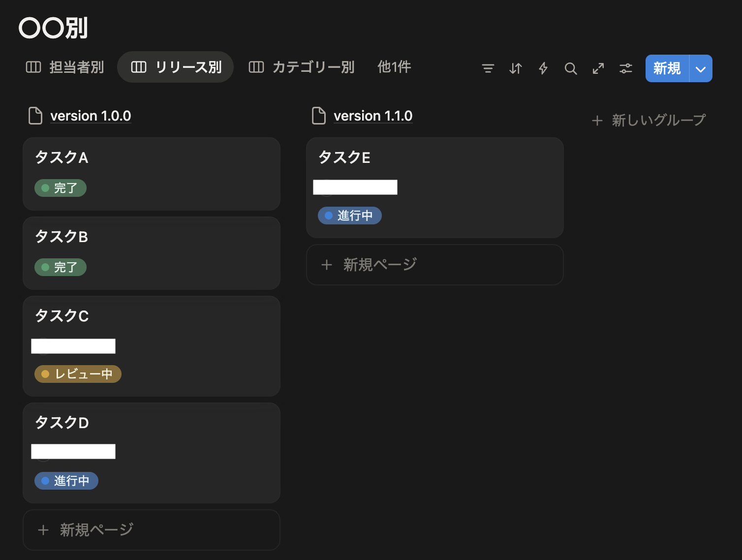Click the 完了 status tag on タスクA
The image size is (742, 560).
tap(61, 188)
